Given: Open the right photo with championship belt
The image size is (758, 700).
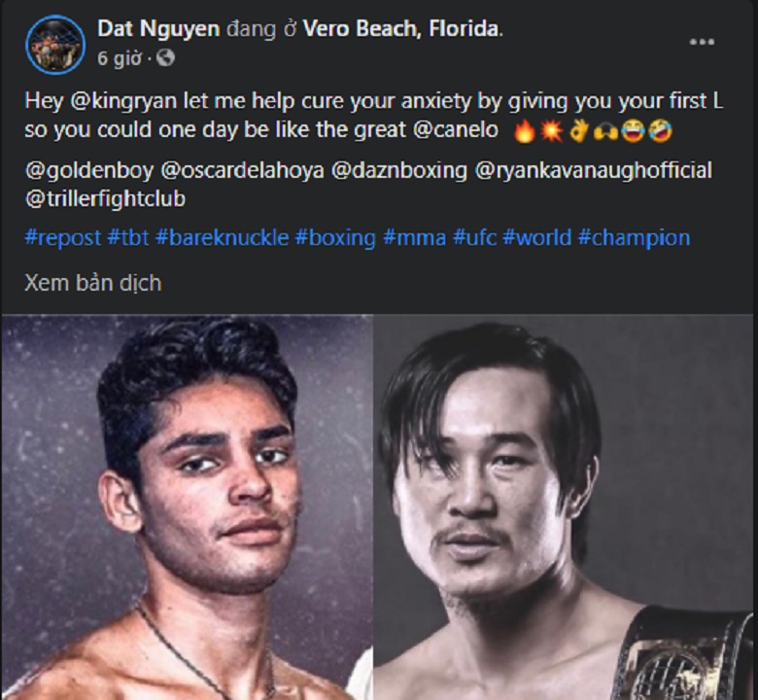Looking at the screenshot, I should (x=564, y=507).
